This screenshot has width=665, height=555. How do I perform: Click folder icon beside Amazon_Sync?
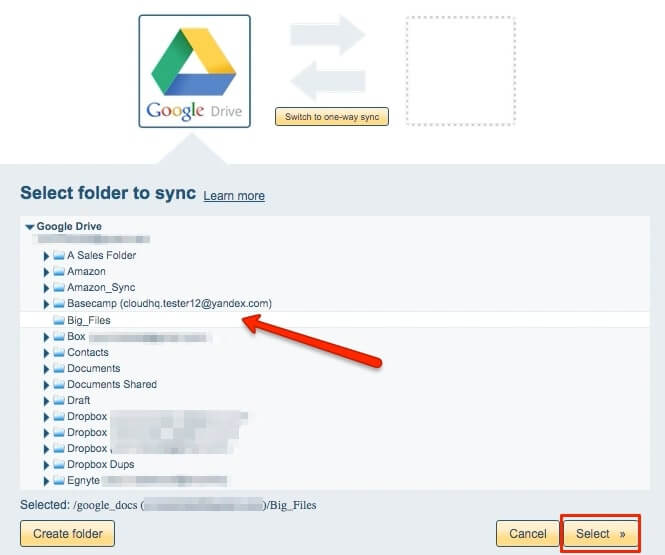[59, 287]
